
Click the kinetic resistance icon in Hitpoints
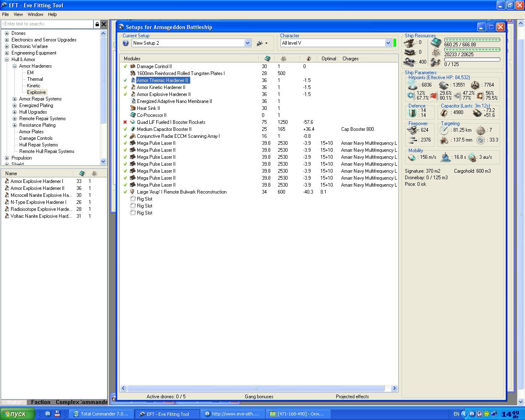click(x=457, y=96)
